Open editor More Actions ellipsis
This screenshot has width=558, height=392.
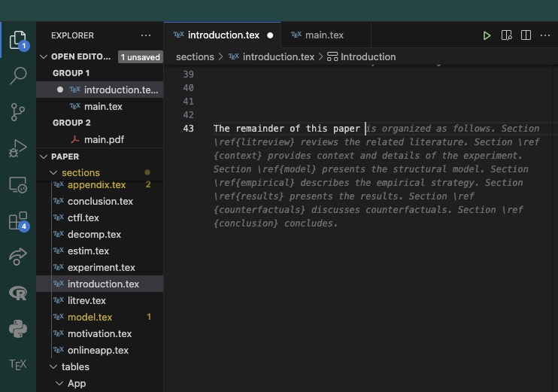(x=545, y=35)
